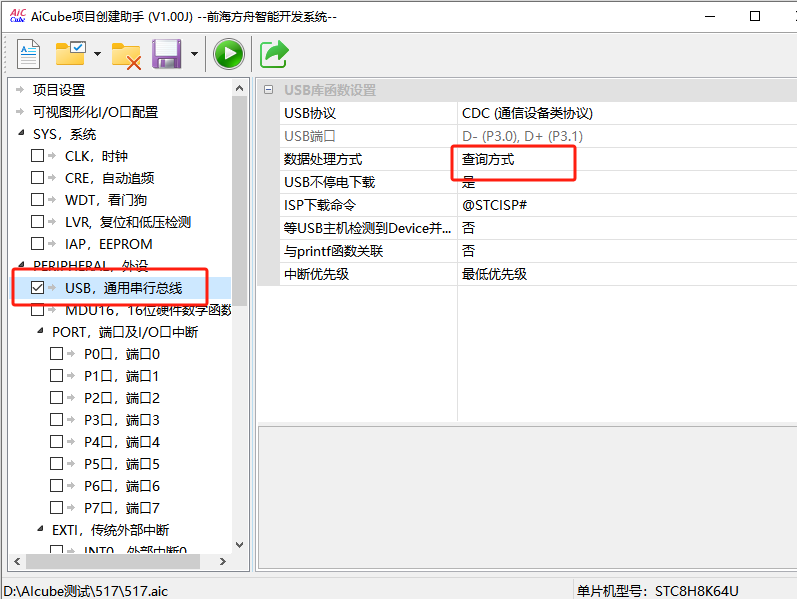This screenshot has height=599, width=797.
Task: Enable the CLK 时钟 checkbox
Action: (x=37, y=156)
